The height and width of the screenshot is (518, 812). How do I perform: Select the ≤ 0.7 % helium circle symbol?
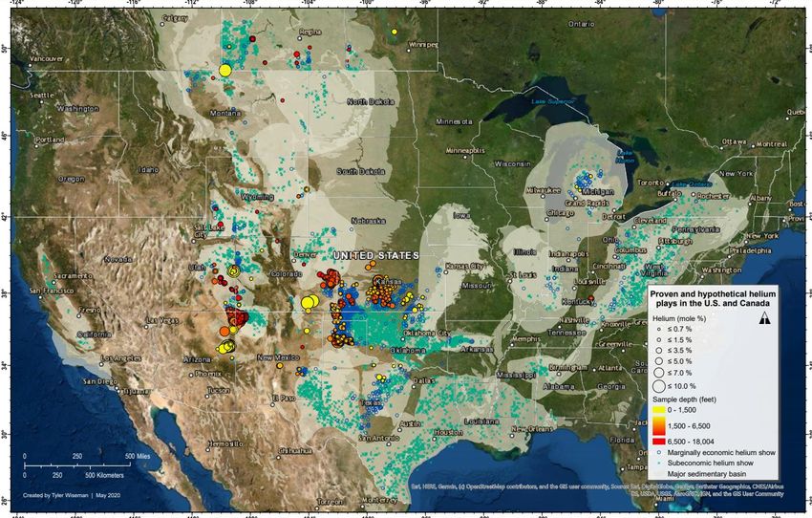pos(659,329)
